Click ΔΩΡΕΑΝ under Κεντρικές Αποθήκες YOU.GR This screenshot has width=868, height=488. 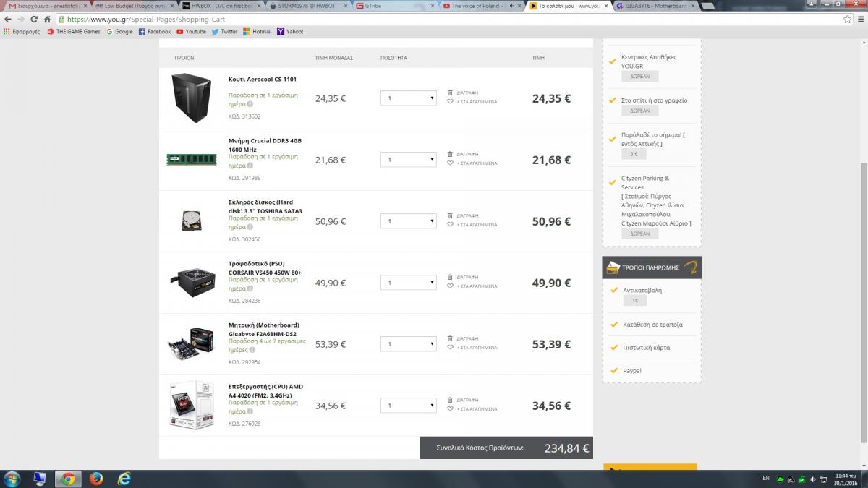639,76
